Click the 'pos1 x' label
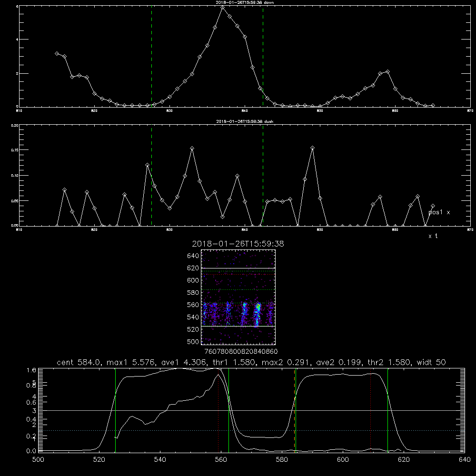The height and width of the screenshot is (476, 476). tap(439, 212)
